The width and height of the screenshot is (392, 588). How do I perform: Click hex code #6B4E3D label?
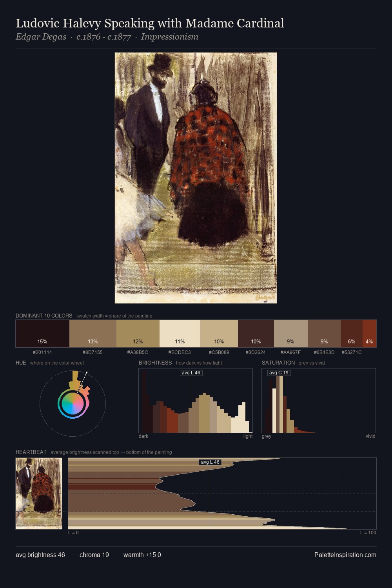tap(324, 352)
